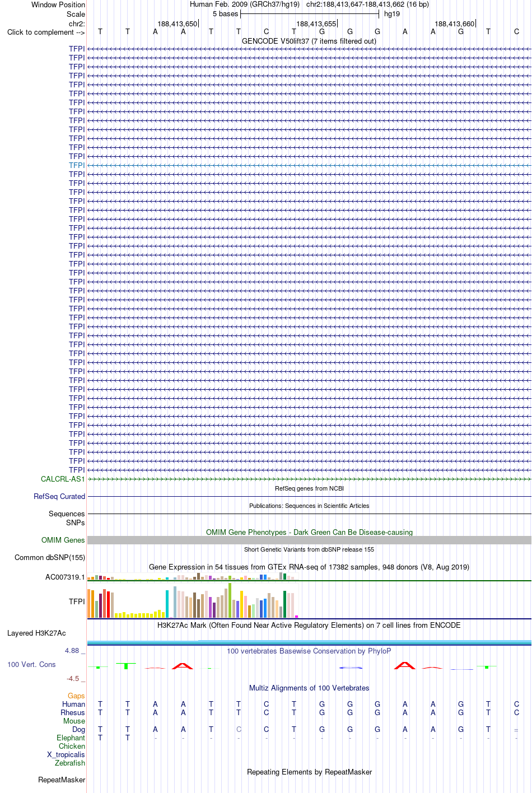This screenshot has width=532, height=793.
Task: Click the 188,413,655 ruler coordinate
Action: click(316, 24)
